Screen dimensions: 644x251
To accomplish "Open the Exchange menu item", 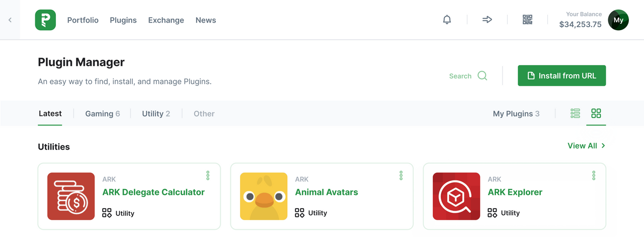I will pyautogui.click(x=166, y=20).
